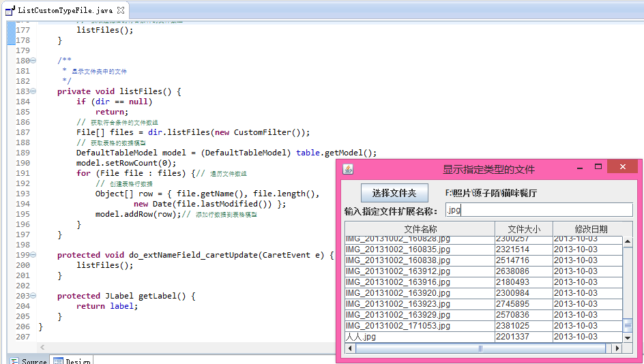Screen dimensions: 644x364
Task: Close the 显示指定类型的文件 dialog
Action: 623,166
